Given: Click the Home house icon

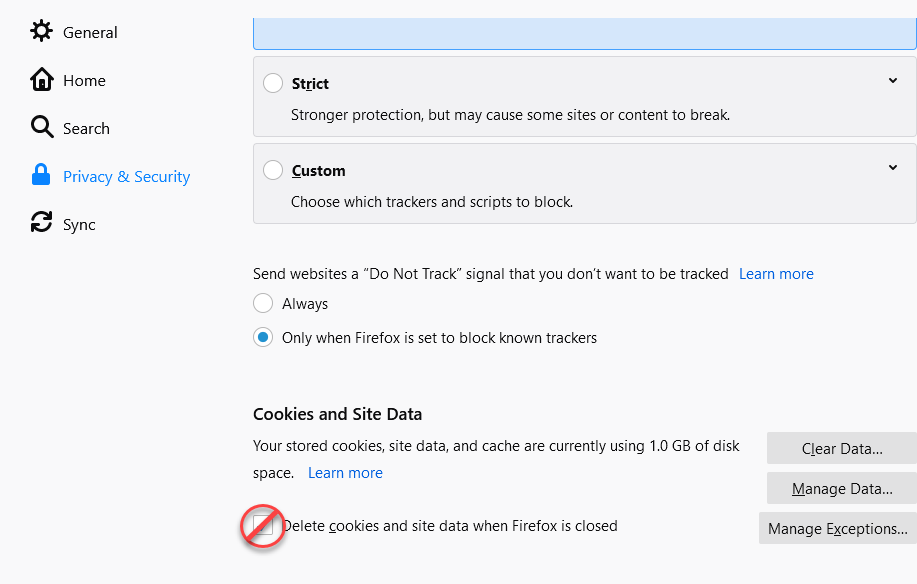Looking at the screenshot, I should 41,80.
